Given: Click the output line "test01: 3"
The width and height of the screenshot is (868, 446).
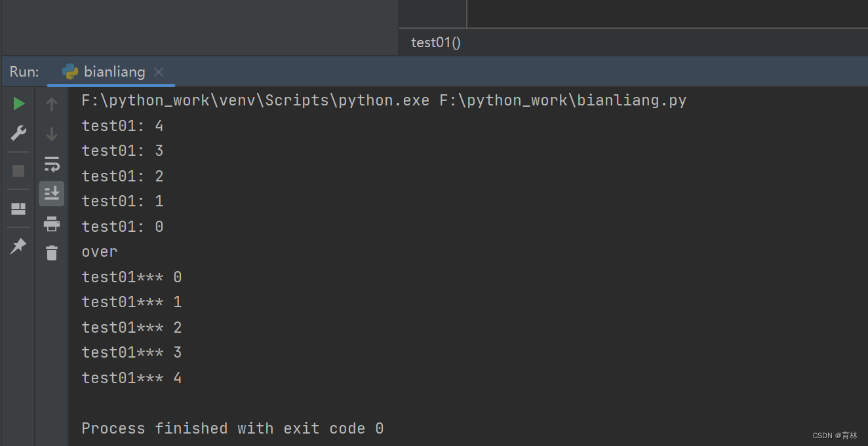Looking at the screenshot, I should [123, 151].
